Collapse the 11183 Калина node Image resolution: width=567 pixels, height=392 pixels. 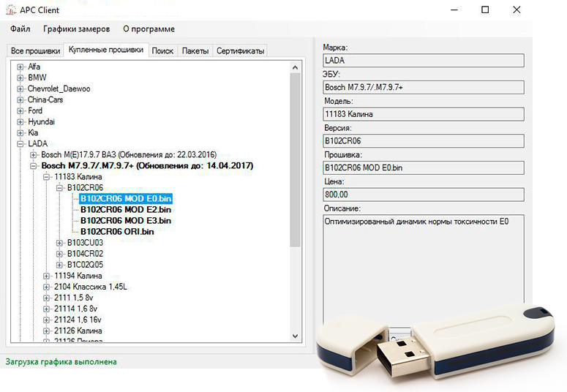pos(46,177)
